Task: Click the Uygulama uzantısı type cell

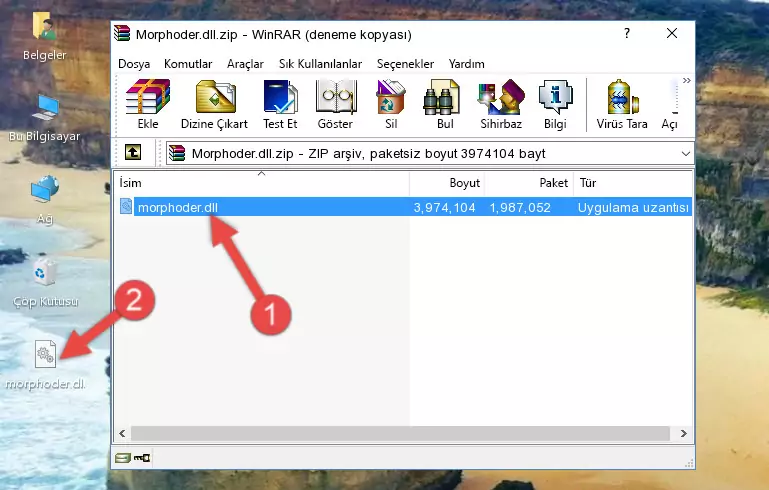Action: click(x=633, y=207)
